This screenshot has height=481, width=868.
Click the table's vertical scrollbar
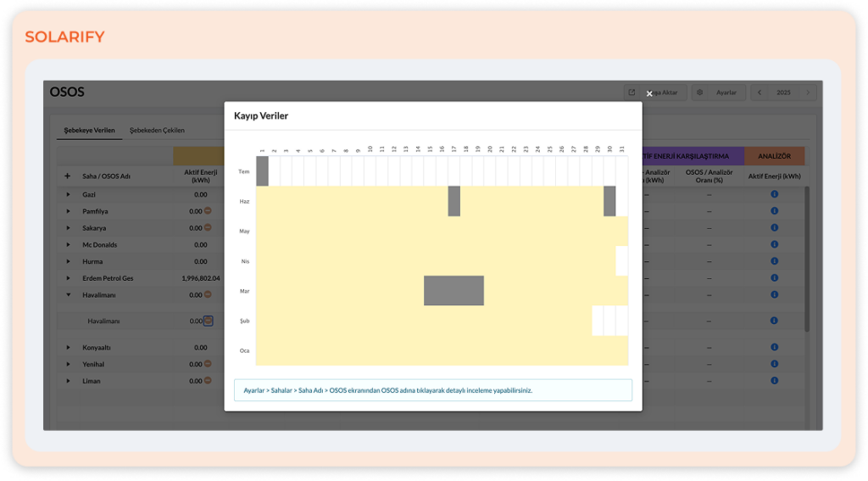pos(807,260)
